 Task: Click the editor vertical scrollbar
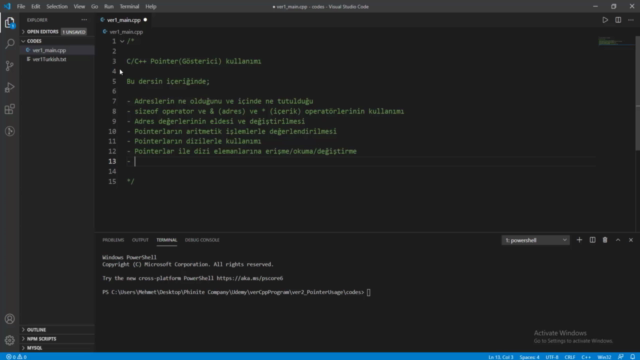tap(638, 93)
